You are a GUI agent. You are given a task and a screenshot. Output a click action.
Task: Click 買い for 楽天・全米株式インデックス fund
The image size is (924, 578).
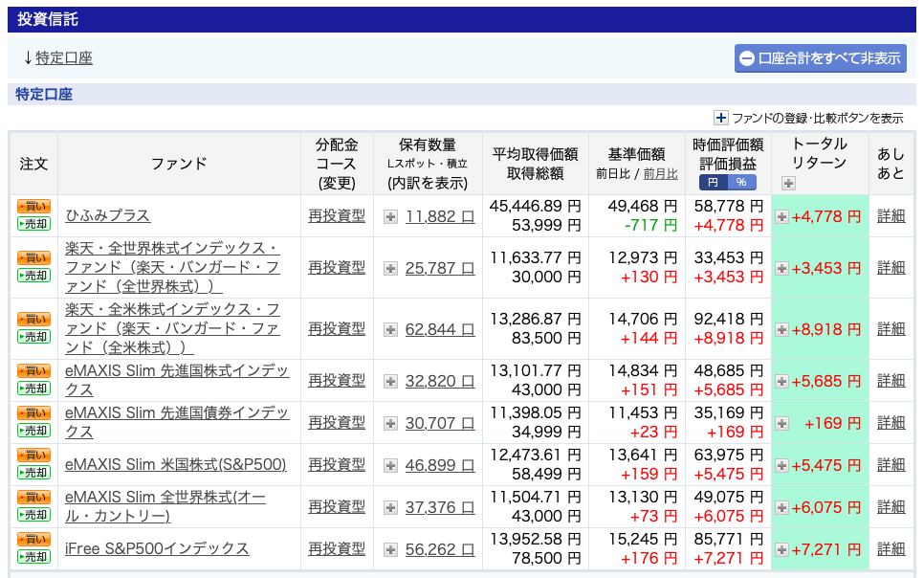click(33, 319)
